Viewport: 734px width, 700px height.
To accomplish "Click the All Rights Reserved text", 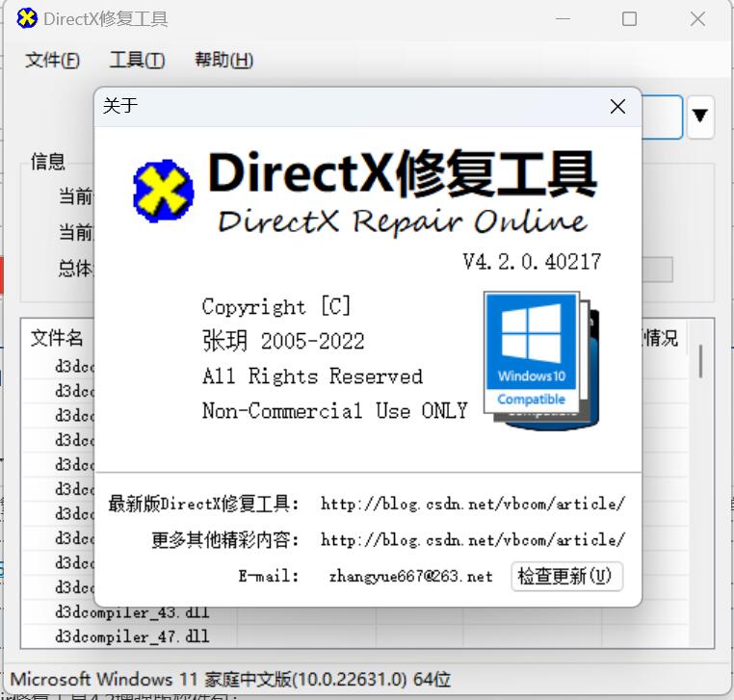I will click(x=312, y=376).
